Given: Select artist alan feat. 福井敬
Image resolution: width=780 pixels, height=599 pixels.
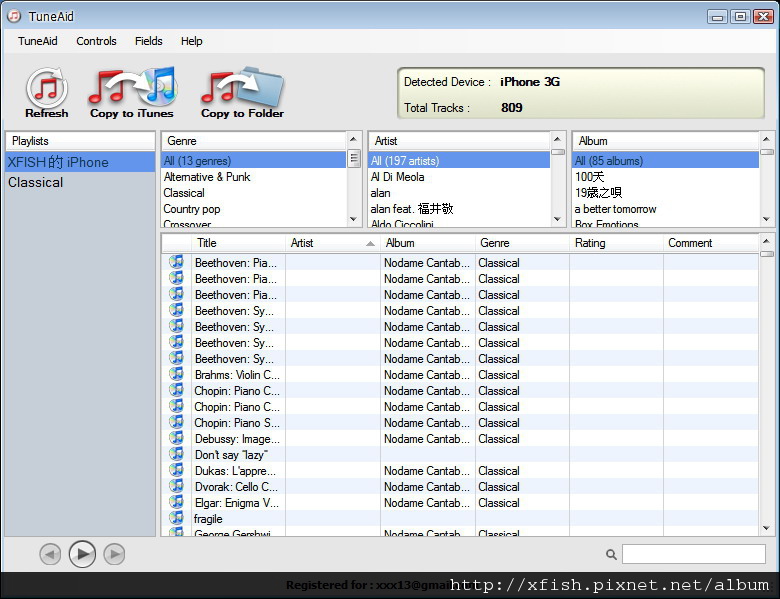Looking at the screenshot, I should [x=459, y=209].
